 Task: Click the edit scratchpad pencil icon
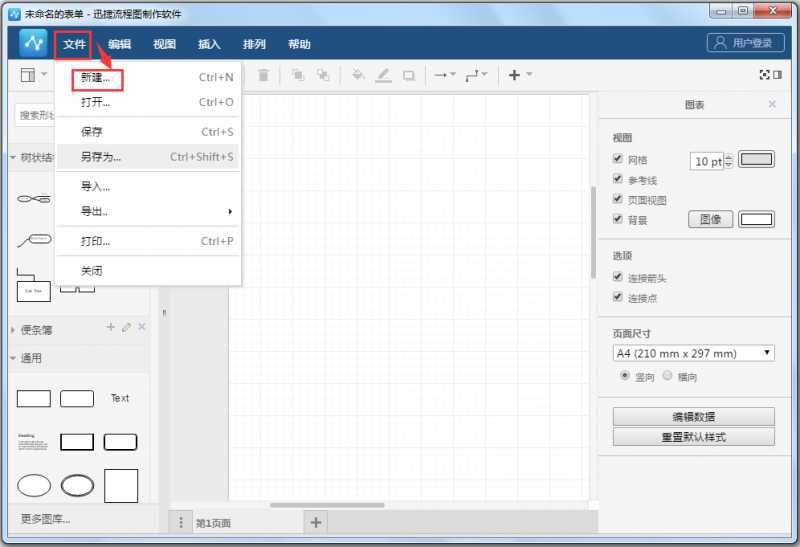click(127, 327)
